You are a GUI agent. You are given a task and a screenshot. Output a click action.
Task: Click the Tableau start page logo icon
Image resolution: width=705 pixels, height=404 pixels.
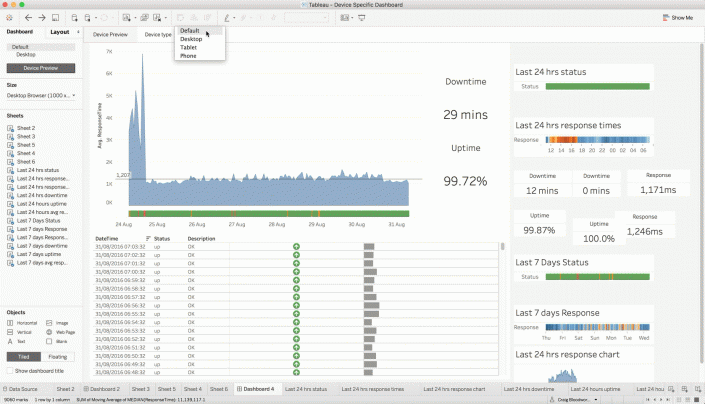point(9,18)
